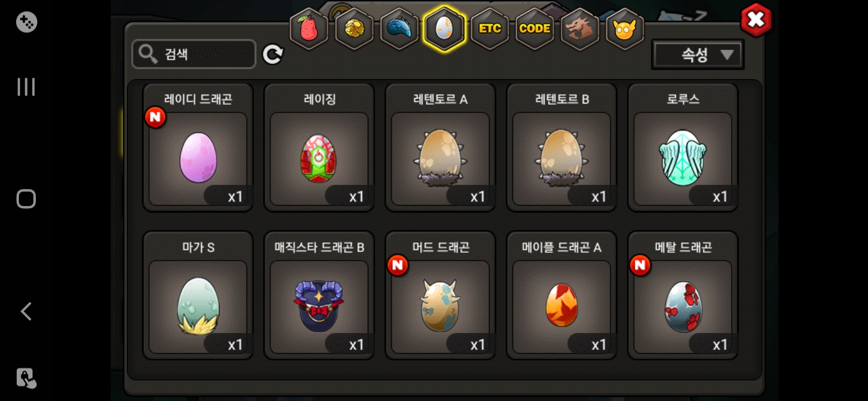The height and width of the screenshot is (401, 868).
Task: Click the 검색 search field
Action: (x=194, y=54)
